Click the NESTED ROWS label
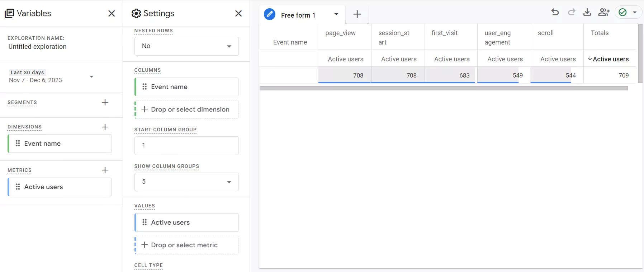Viewport: 644px width, 272px height. [x=153, y=31]
